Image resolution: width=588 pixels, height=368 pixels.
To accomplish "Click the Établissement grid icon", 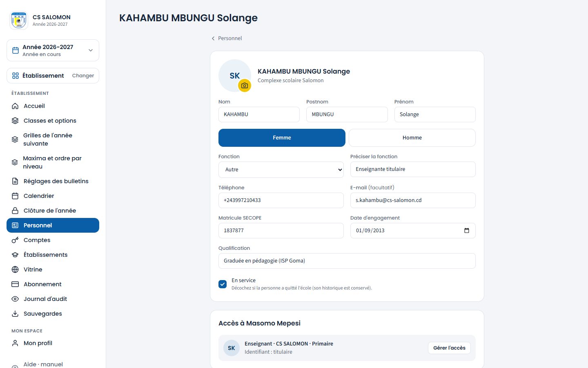I will point(16,76).
